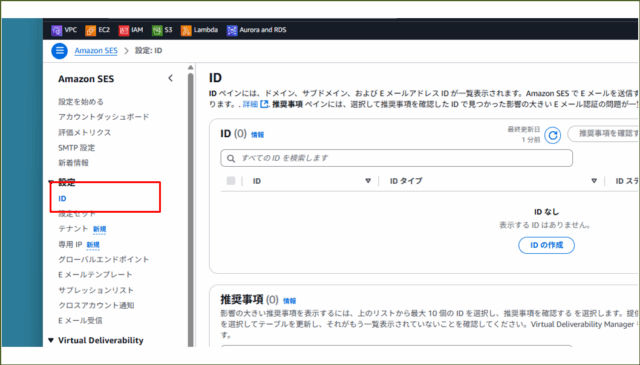This screenshot has height=365, width=640.
Task: Click the 推奨事項を確認 button
Action: point(604,134)
